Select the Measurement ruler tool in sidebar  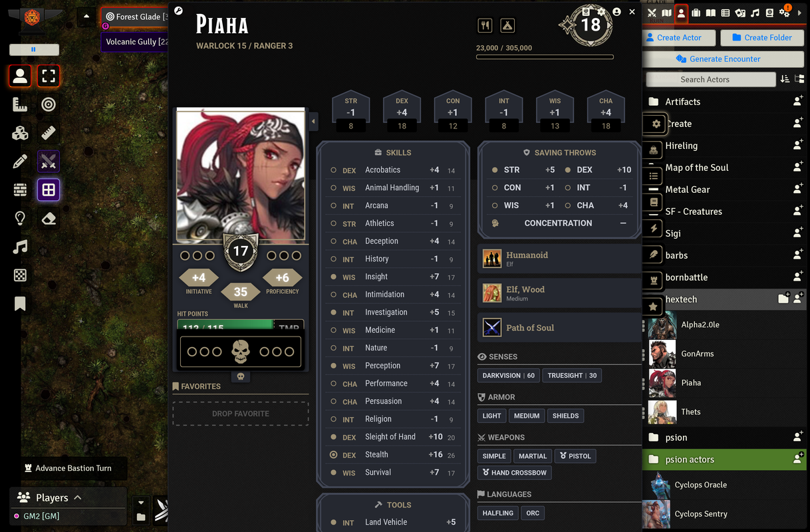[20, 104]
